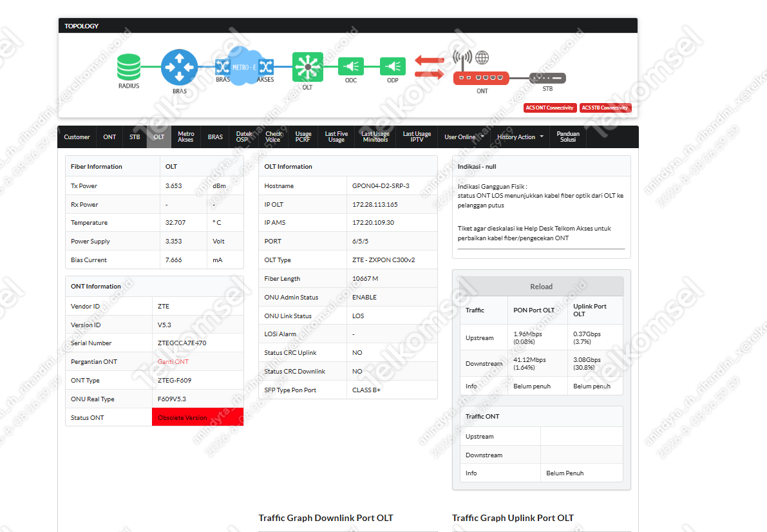Open the Usage PCRF tab

coord(303,137)
